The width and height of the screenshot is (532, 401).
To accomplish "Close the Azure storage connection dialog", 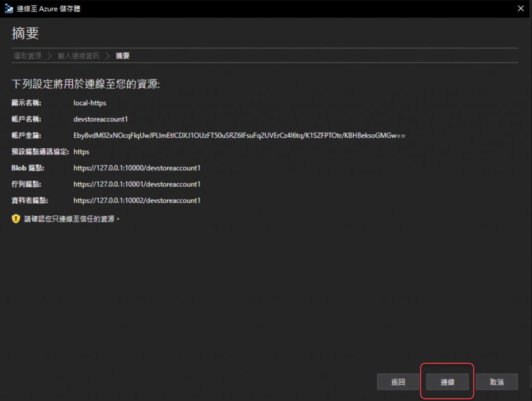I will pos(521,8).
